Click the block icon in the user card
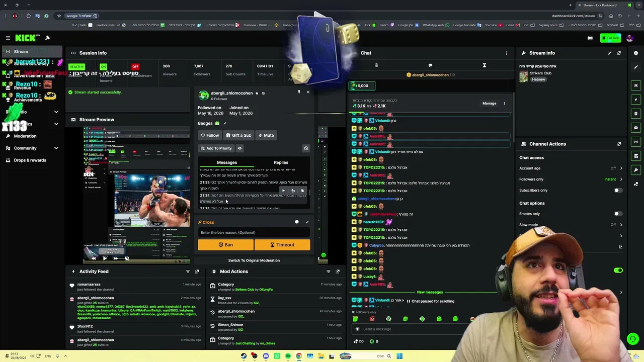 pos(306,148)
